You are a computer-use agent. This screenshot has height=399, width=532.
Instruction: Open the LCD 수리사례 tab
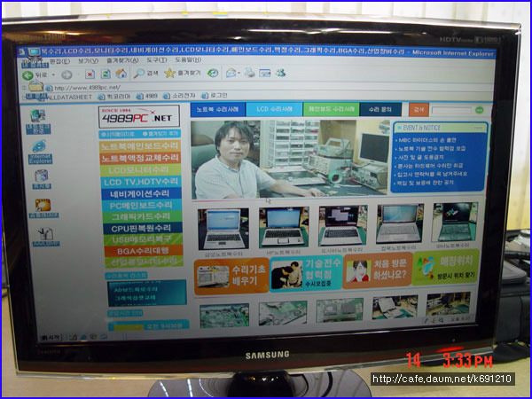(x=274, y=109)
